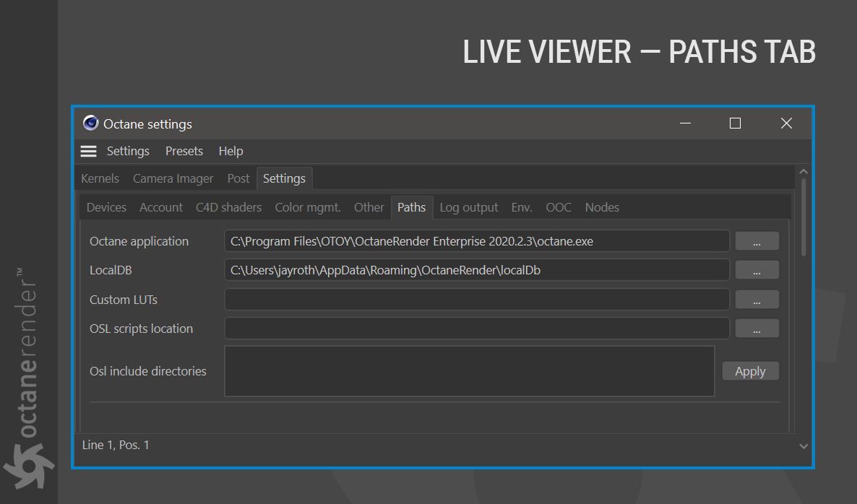Open the OOC sub-tab
The height and width of the screenshot is (504, 857).
[559, 207]
